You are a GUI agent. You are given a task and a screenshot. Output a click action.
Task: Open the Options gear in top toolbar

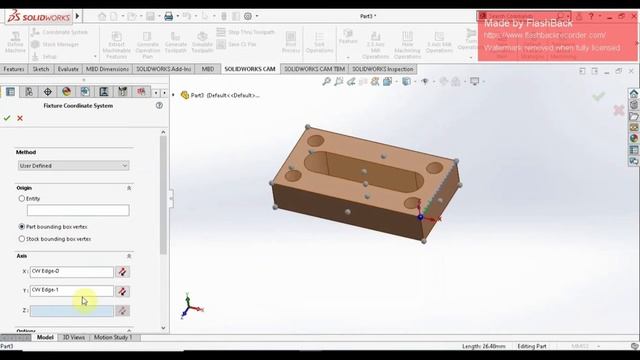coord(248,16)
